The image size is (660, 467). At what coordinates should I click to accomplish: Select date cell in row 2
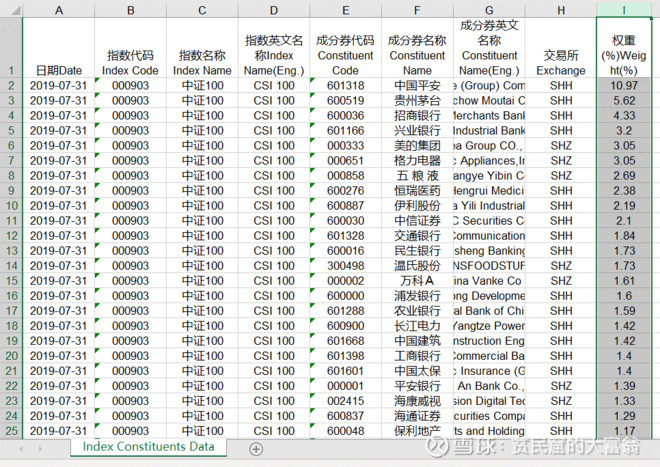click(x=59, y=85)
